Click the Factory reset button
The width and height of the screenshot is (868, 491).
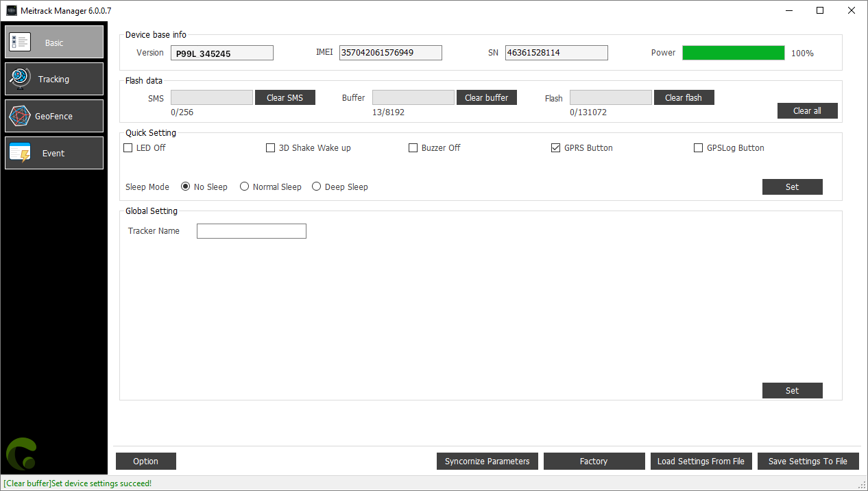[594, 462]
